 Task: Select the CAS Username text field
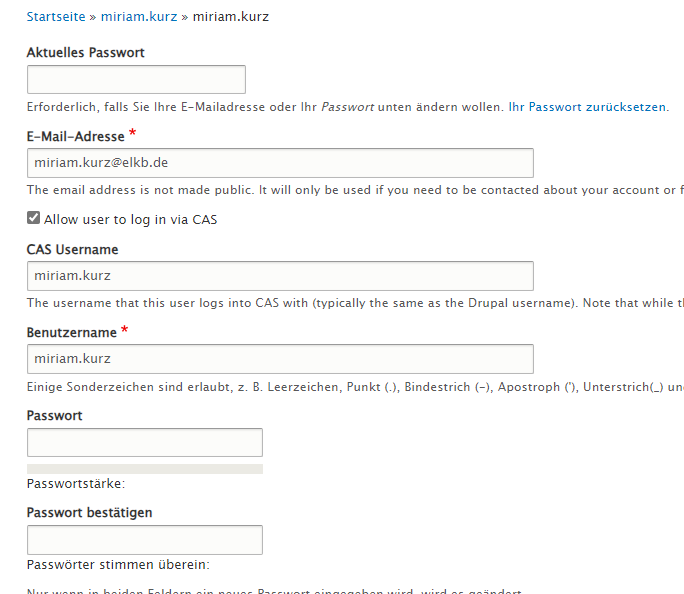pos(280,276)
